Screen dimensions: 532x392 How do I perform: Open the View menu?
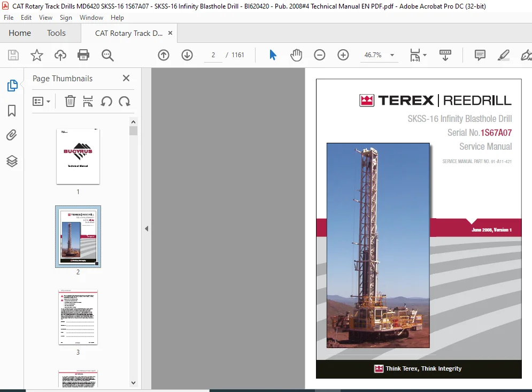click(x=45, y=18)
